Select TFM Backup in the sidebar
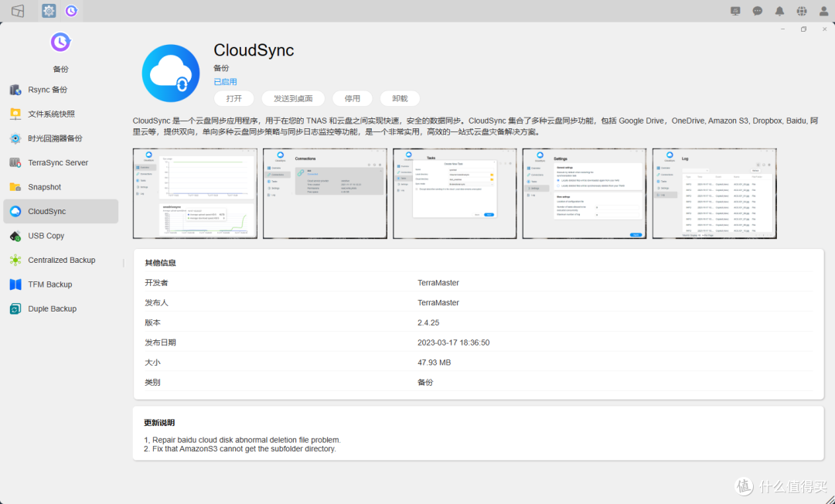The image size is (835, 504). (x=61, y=284)
